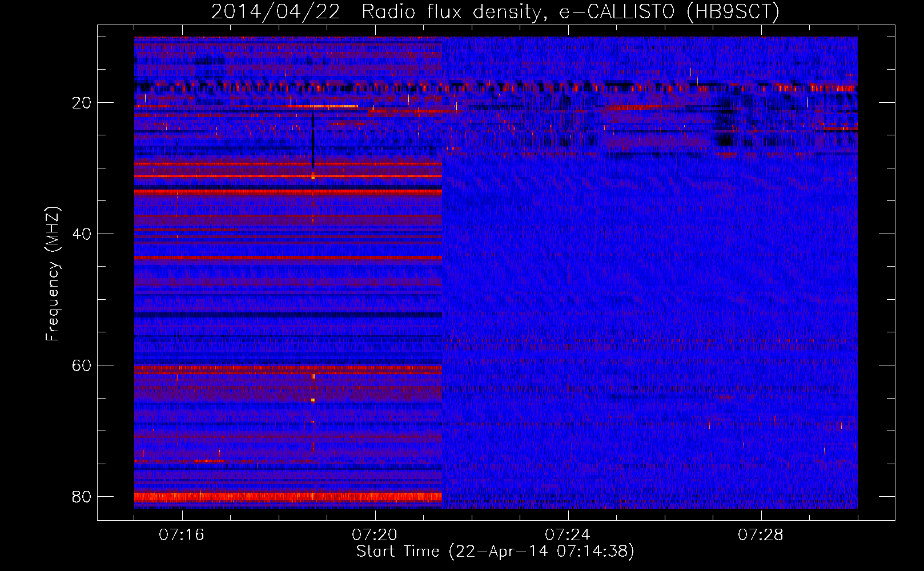The height and width of the screenshot is (571, 924).
Task: Click the dark vertical streak near 07:18:40
Action: tap(313, 140)
